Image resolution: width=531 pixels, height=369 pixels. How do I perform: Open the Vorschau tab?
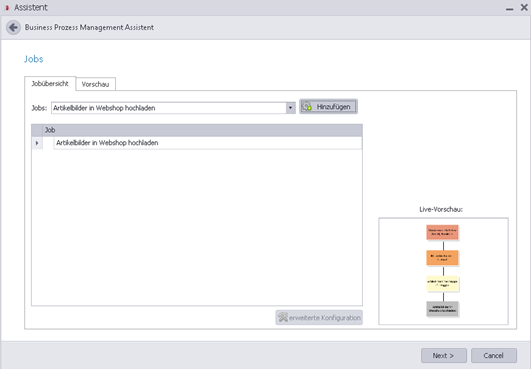point(95,84)
